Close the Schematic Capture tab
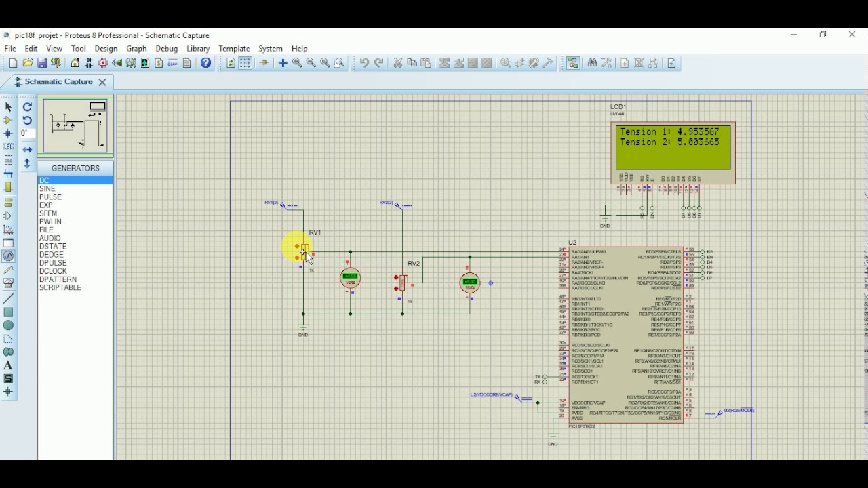 pos(102,82)
